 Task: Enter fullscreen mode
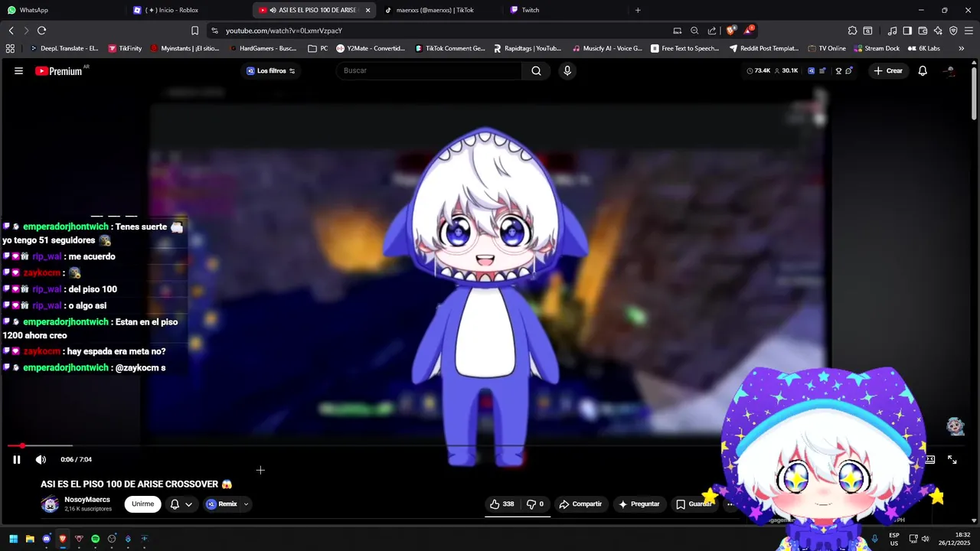[952, 459]
